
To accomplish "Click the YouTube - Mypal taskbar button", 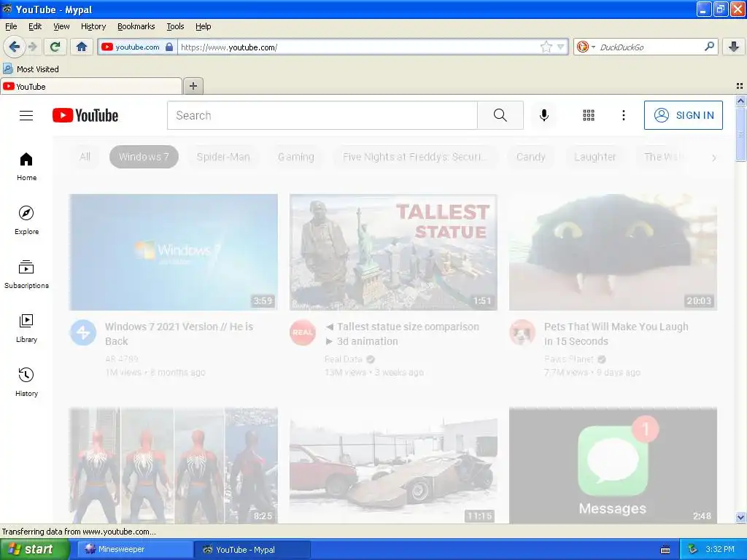I will 252,549.
